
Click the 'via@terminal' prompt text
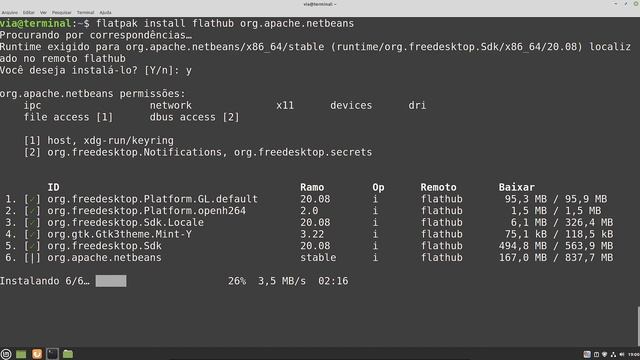click(x=36, y=23)
